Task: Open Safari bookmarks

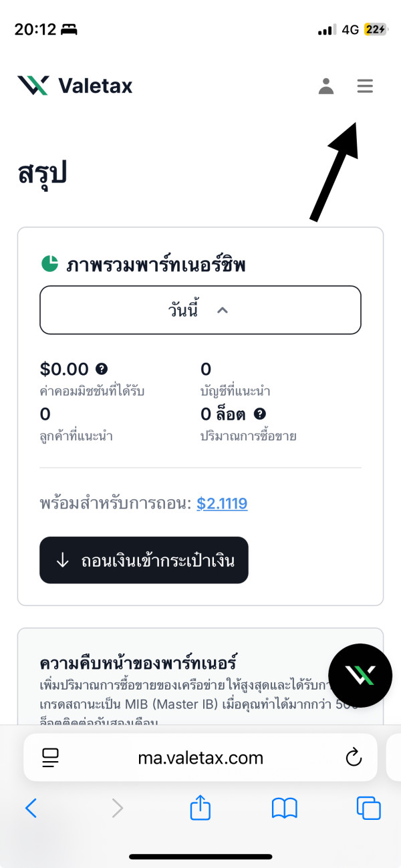Action: (284, 809)
